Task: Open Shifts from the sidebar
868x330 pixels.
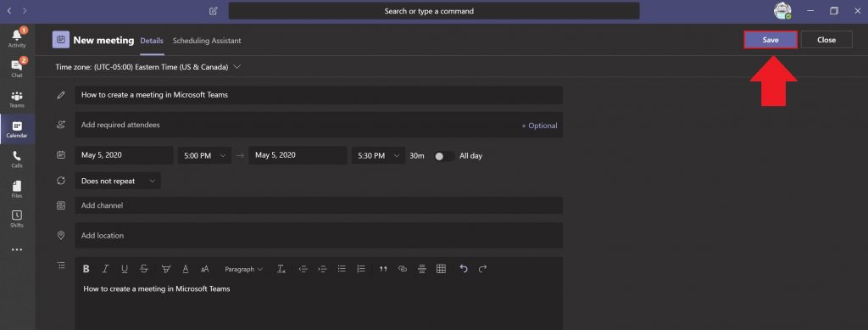Action: click(17, 219)
